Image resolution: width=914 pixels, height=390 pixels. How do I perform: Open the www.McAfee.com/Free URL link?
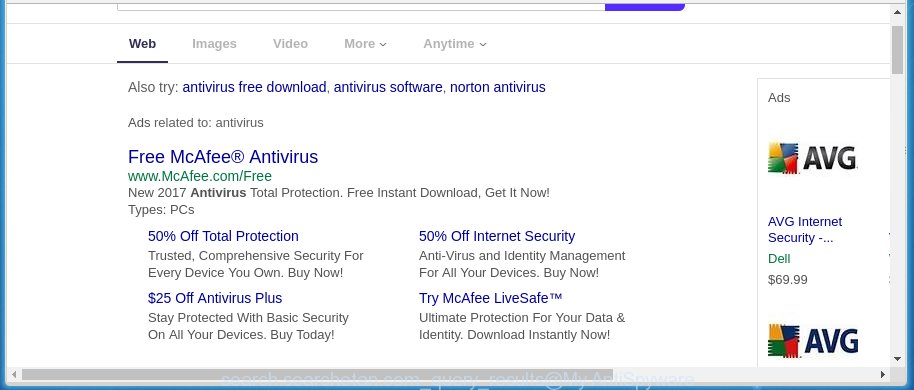point(200,176)
